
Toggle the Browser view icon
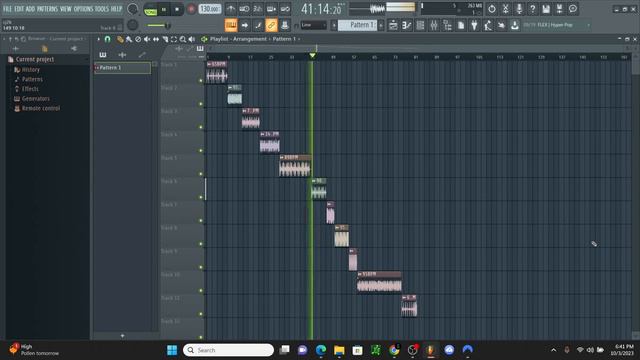[x=447, y=25]
